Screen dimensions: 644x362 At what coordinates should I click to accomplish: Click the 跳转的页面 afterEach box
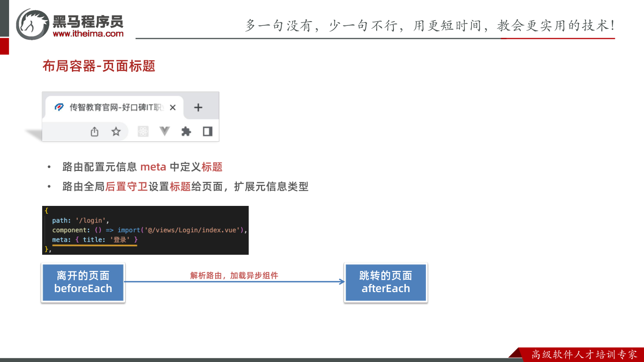coord(386,282)
